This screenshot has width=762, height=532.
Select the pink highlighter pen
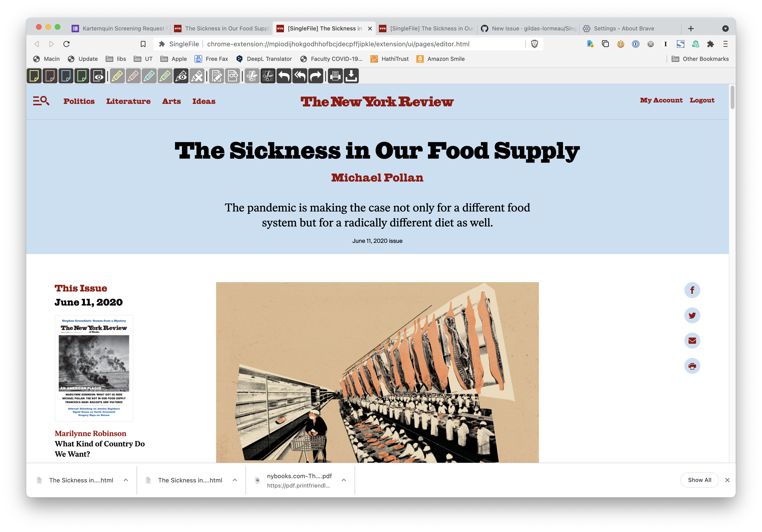coord(133,76)
